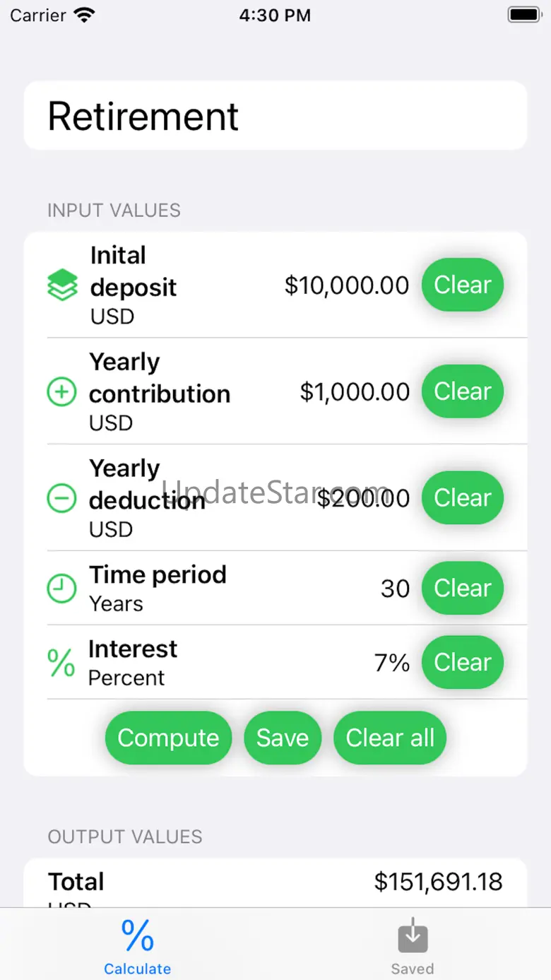Edit the $10,000.00 initial deposit amount

(346, 285)
